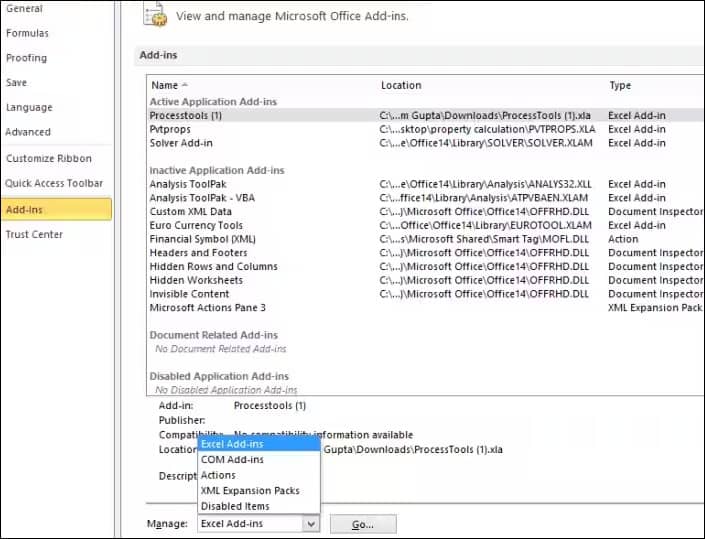
Task: Open the Trust Center category
Action: [x=34, y=235]
